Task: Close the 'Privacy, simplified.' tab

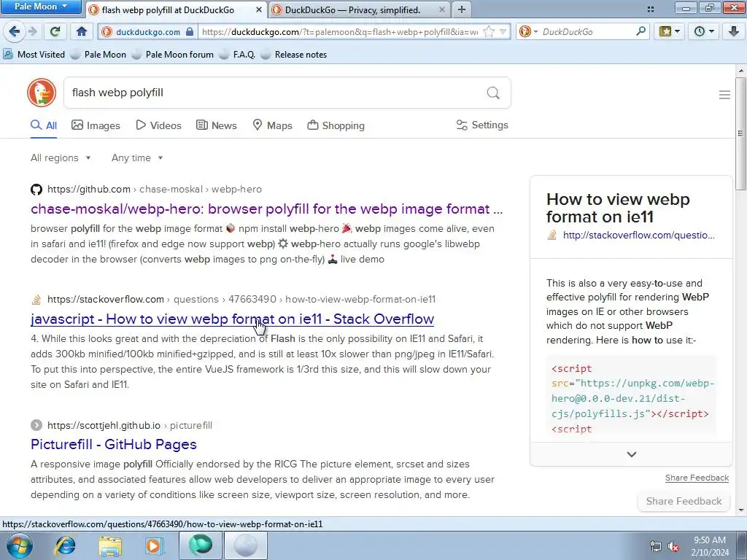Action: pos(441,9)
